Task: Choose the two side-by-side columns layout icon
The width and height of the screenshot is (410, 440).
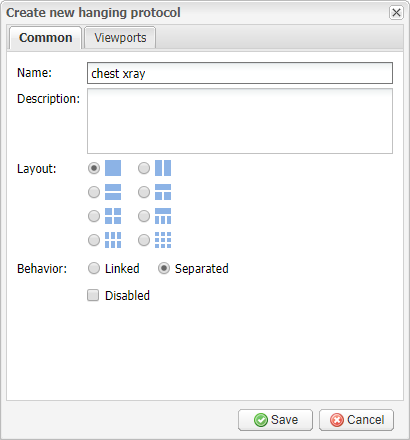Action: point(163,168)
